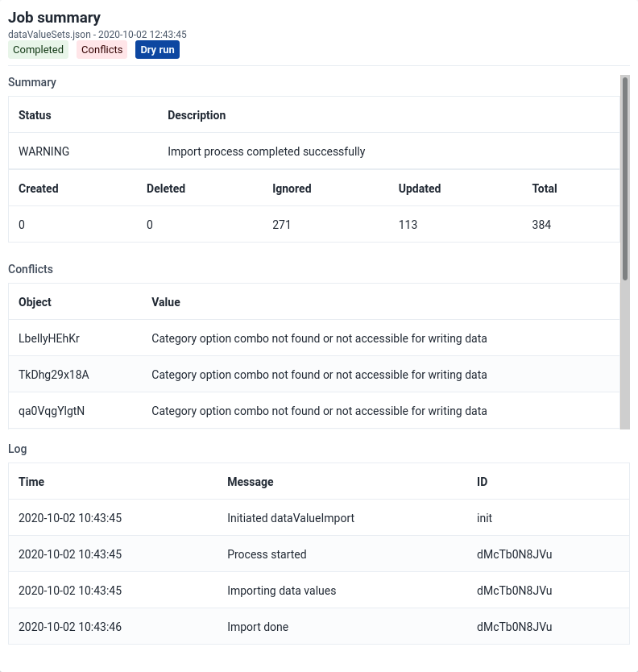638x672 pixels.
Task: Click the Ignored column header
Action: (292, 189)
